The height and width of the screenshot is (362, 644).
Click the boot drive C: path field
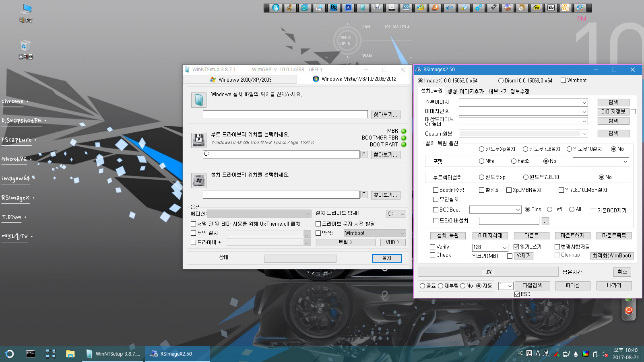tap(281, 154)
